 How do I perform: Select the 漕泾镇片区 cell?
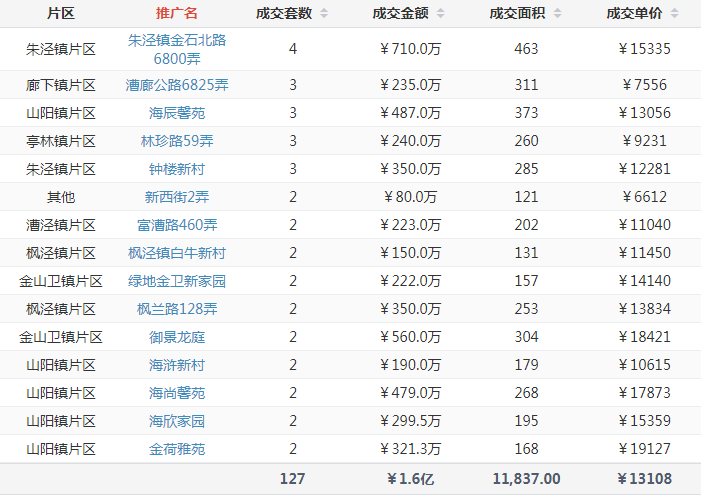point(61,225)
